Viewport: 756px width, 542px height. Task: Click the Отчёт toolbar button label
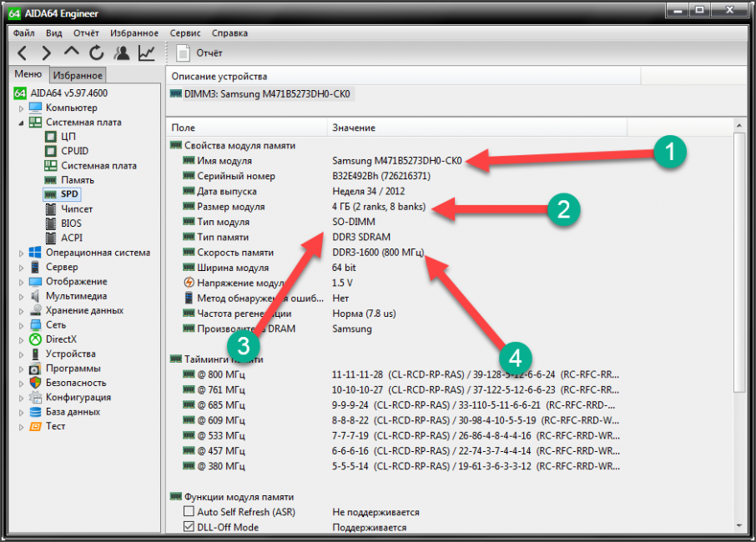point(209,53)
